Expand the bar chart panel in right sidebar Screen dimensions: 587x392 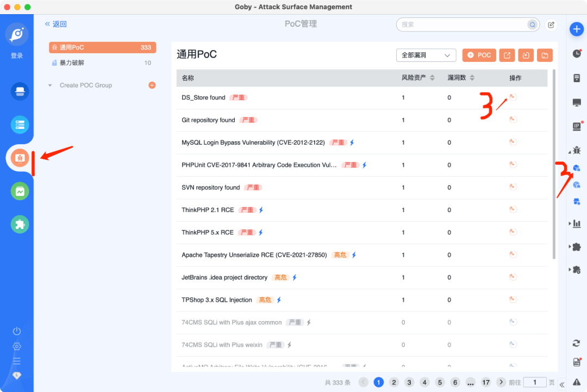point(573,223)
